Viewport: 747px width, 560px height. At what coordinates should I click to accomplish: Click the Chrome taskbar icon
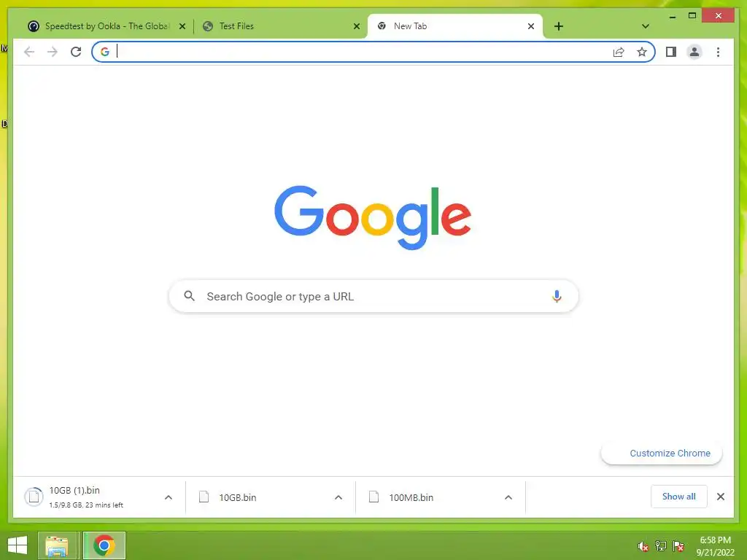[x=104, y=545]
